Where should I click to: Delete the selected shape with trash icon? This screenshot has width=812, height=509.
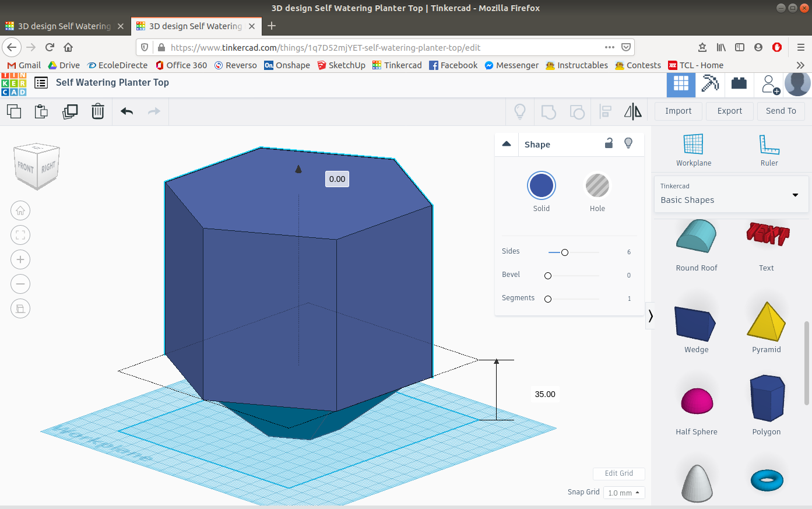pyautogui.click(x=98, y=111)
